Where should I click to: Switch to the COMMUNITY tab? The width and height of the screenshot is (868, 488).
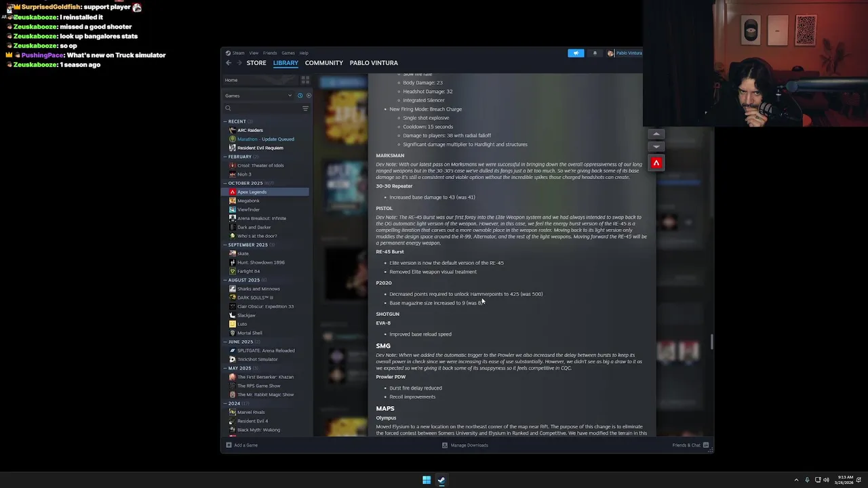click(x=324, y=63)
